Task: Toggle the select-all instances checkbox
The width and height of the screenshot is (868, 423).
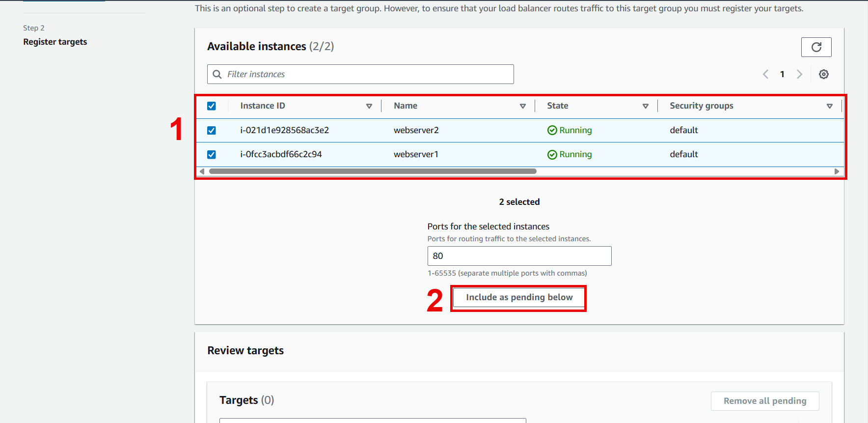Action: point(212,106)
